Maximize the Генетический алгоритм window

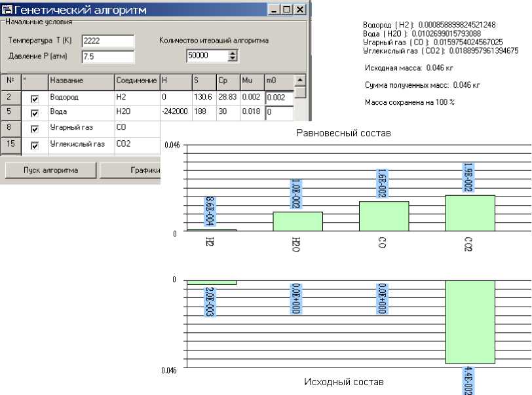point(286,10)
